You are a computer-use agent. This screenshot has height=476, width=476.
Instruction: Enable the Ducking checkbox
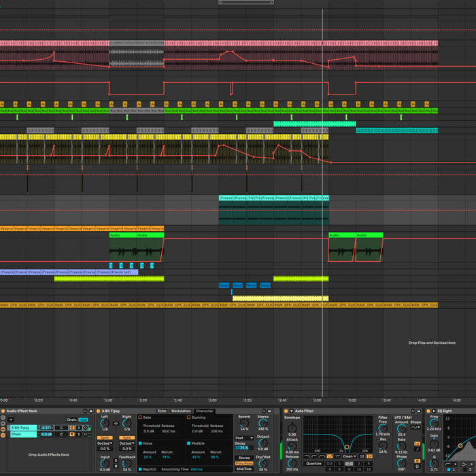[188, 418]
